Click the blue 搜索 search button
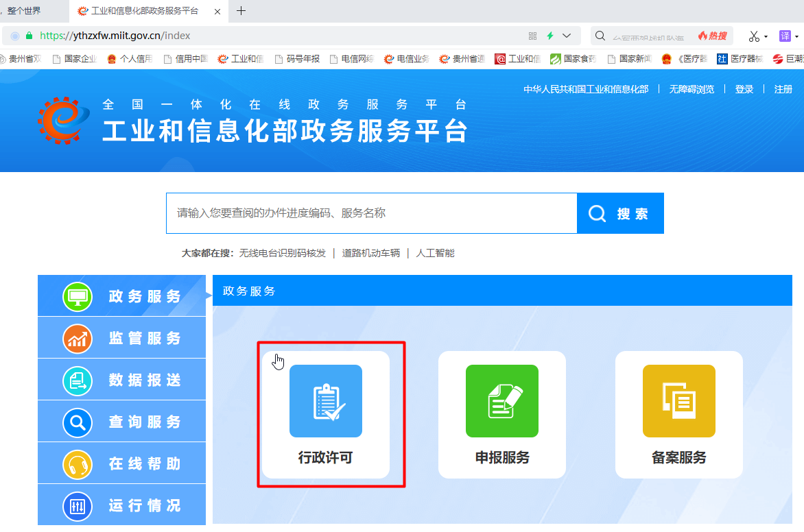This screenshot has width=804, height=532. tap(620, 213)
